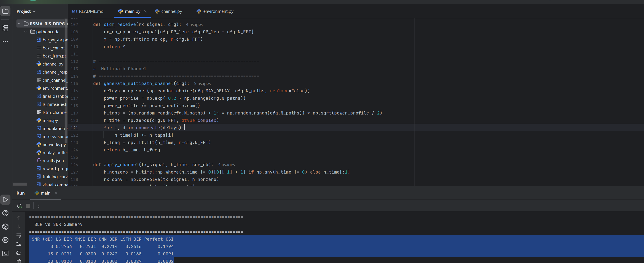Image resolution: width=644 pixels, height=263 pixels.
Task: Open the Run tool window icon
Action: tap(5, 200)
